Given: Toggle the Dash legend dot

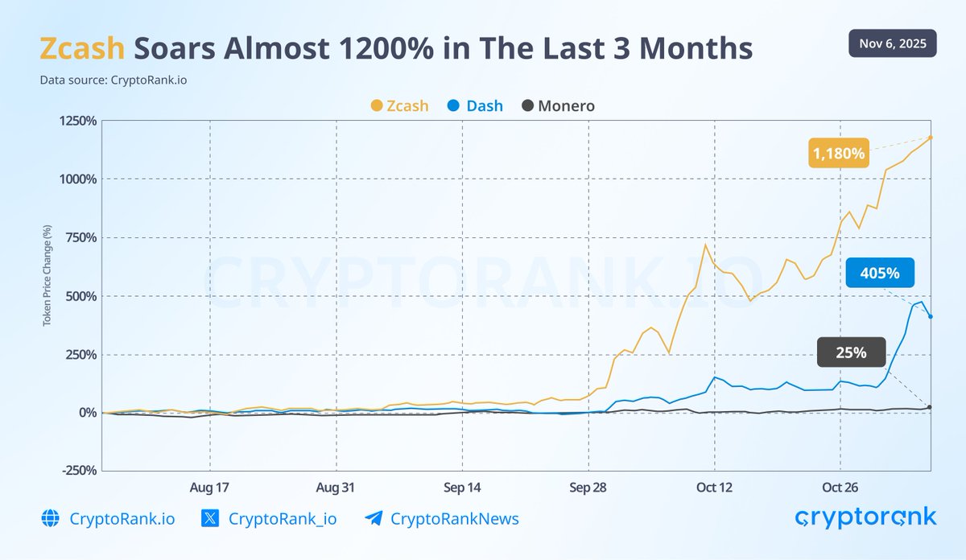Looking at the screenshot, I should pos(453,105).
